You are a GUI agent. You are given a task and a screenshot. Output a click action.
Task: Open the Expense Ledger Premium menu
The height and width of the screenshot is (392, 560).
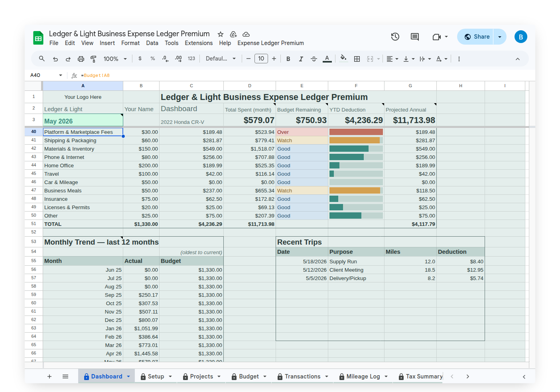point(270,43)
